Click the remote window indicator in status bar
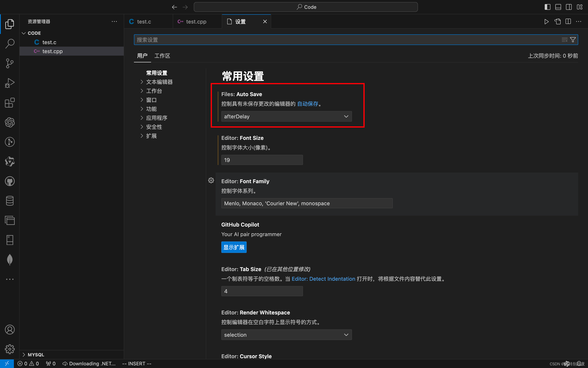 click(7, 364)
